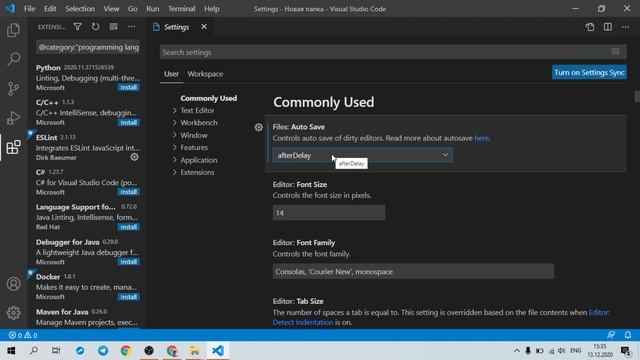This screenshot has height=360, width=640.
Task: Click the VS Code logo in title bar
Action: 10,9
